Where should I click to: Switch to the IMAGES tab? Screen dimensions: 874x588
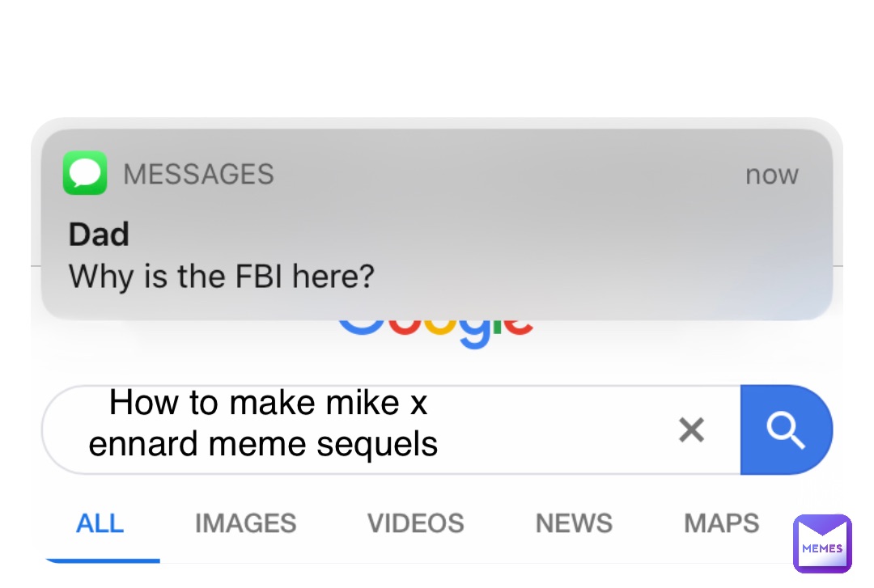pos(245,522)
